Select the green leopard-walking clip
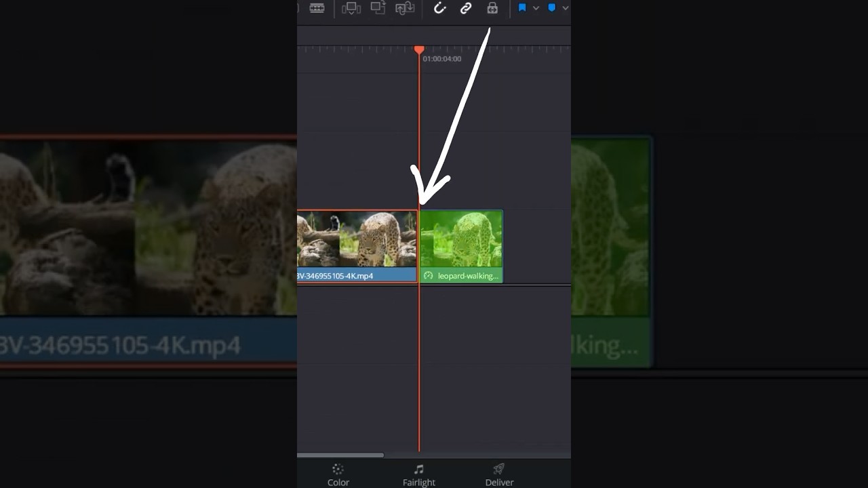The width and height of the screenshot is (868, 488). point(461,246)
